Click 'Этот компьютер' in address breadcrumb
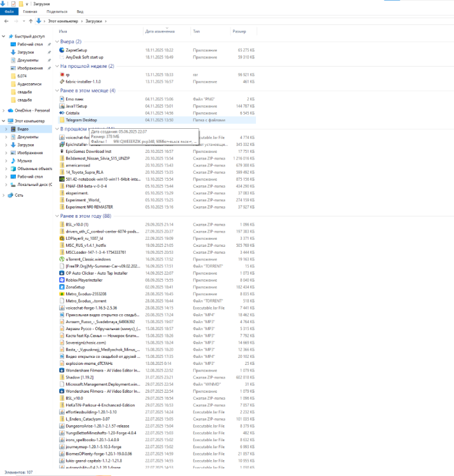The height and width of the screenshot is (476, 454). click(63, 21)
